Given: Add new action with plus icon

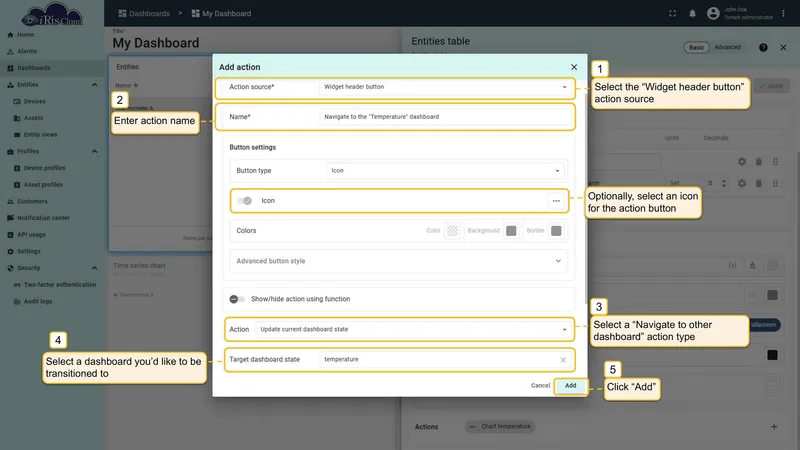Looking at the screenshot, I should coord(774,427).
